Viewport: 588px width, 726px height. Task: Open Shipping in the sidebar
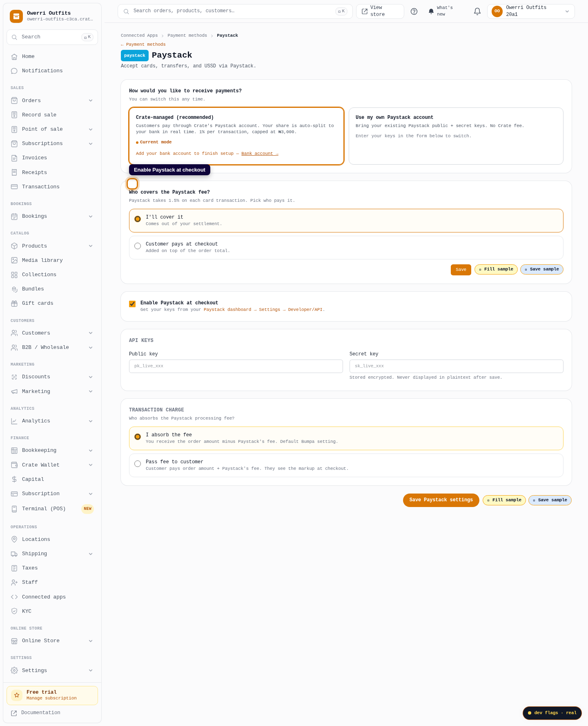[x=52, y=554]
